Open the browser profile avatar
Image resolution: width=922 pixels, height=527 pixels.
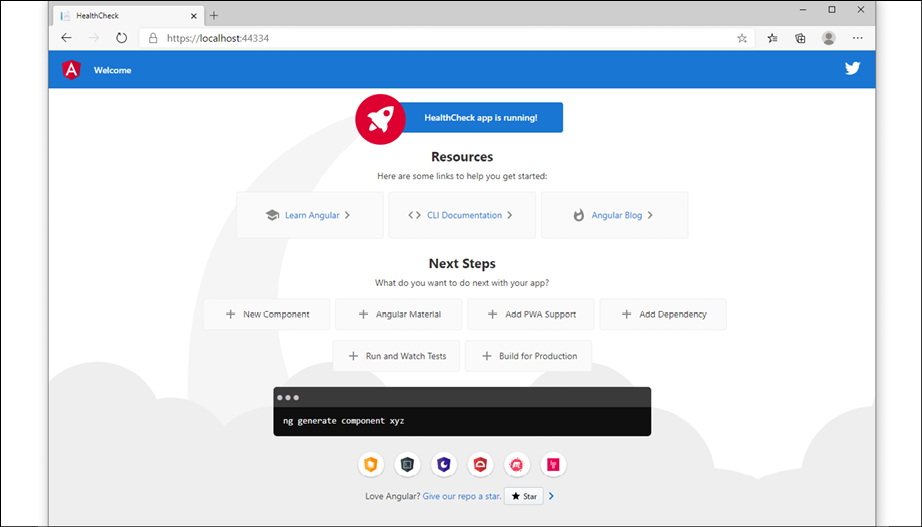[829, 38]
